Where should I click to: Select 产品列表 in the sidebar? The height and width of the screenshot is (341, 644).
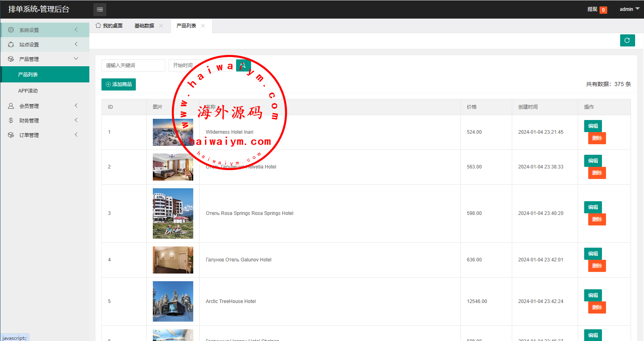tap(45, 74)
